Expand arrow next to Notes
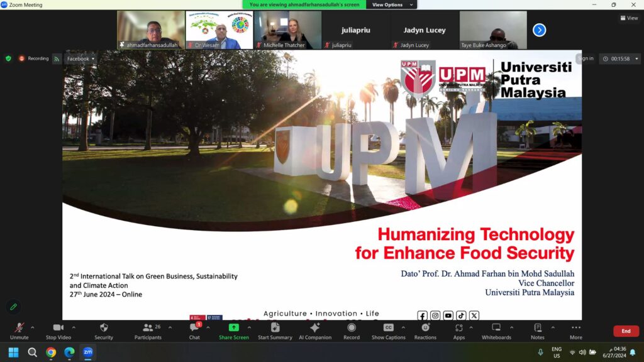 point(553,327)
